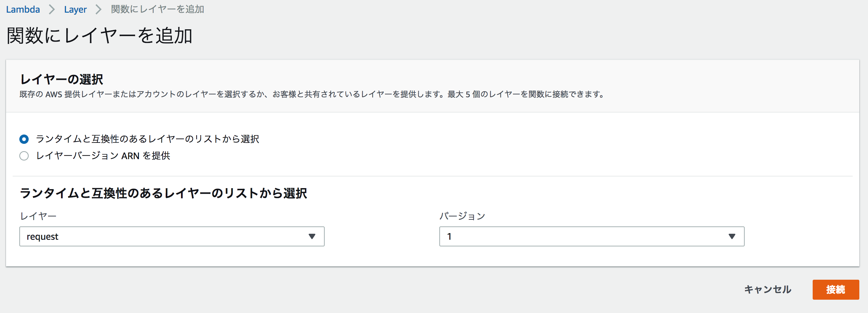Click the breadcrumb chevron after Layer
The height and width of the screenshot is (313, 868).
coord(98,9)
